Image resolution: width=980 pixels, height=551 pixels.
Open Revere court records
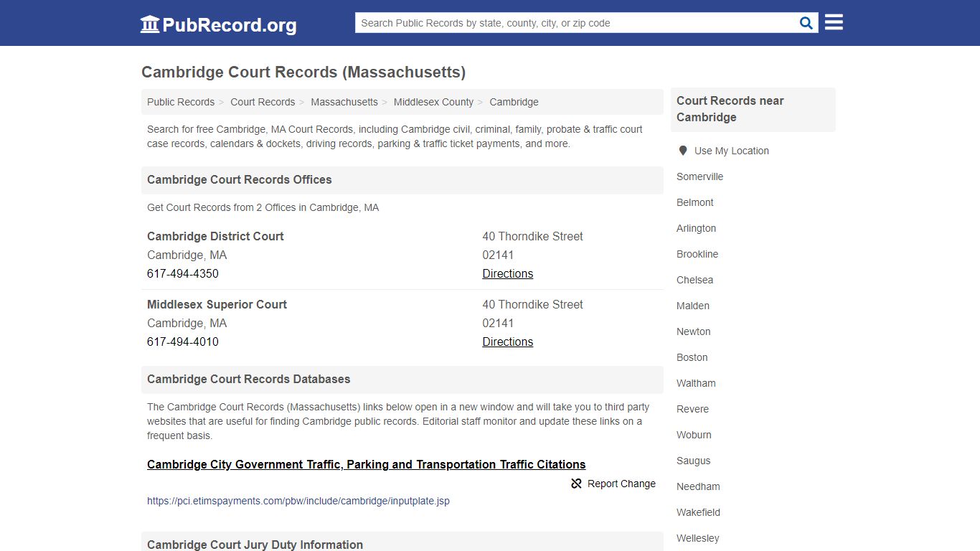coord(692,409)
